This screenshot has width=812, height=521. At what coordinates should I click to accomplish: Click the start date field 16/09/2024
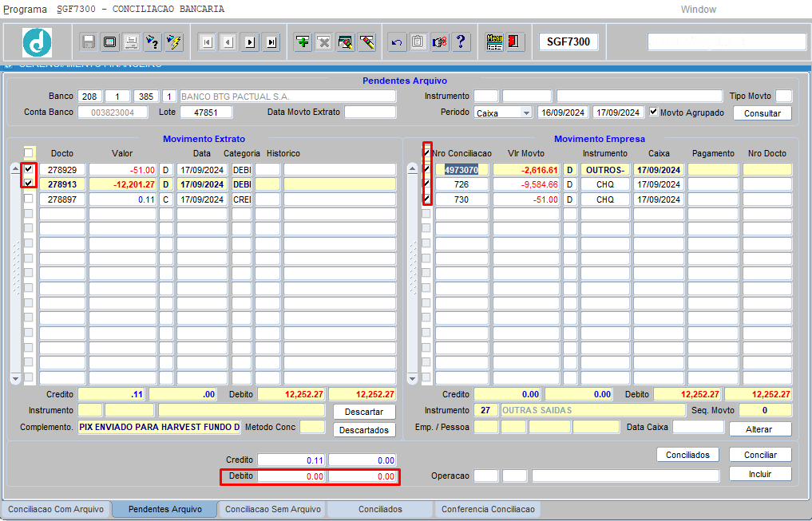[563, 112]
